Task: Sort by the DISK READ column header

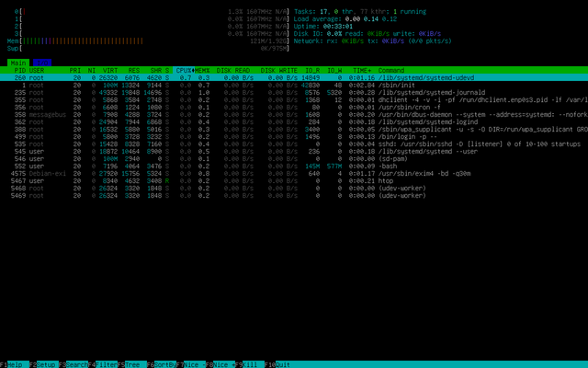Action: (233, 70)
